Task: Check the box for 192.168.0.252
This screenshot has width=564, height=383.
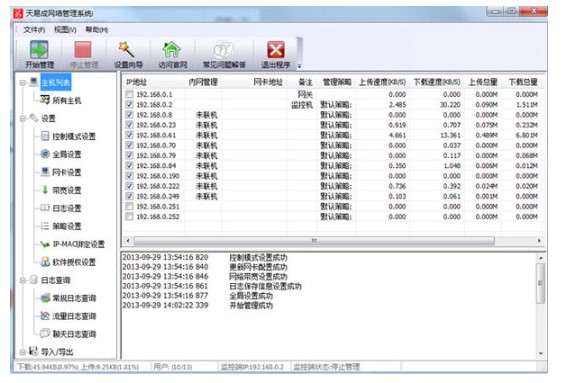Action: click(x=129, y=216)
